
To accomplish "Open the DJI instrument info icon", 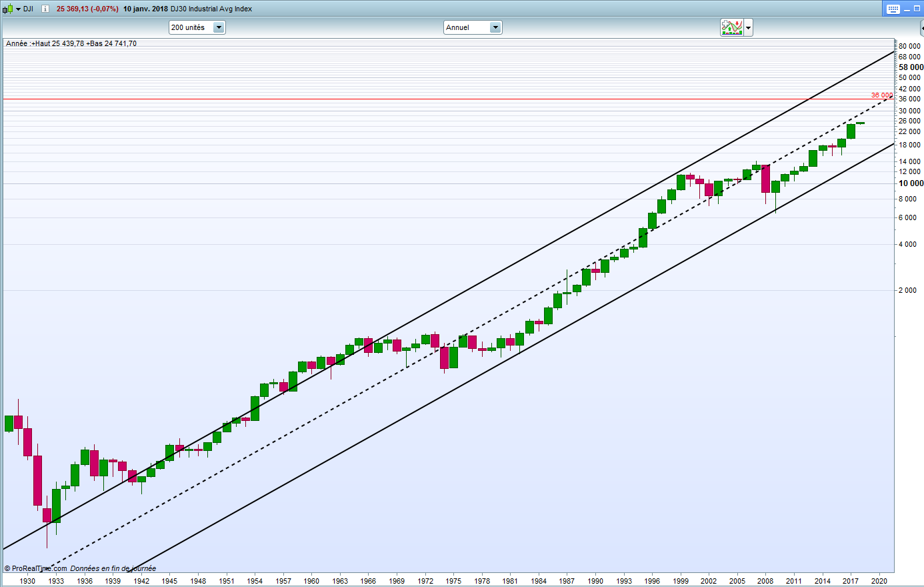I will pos(45,9).
